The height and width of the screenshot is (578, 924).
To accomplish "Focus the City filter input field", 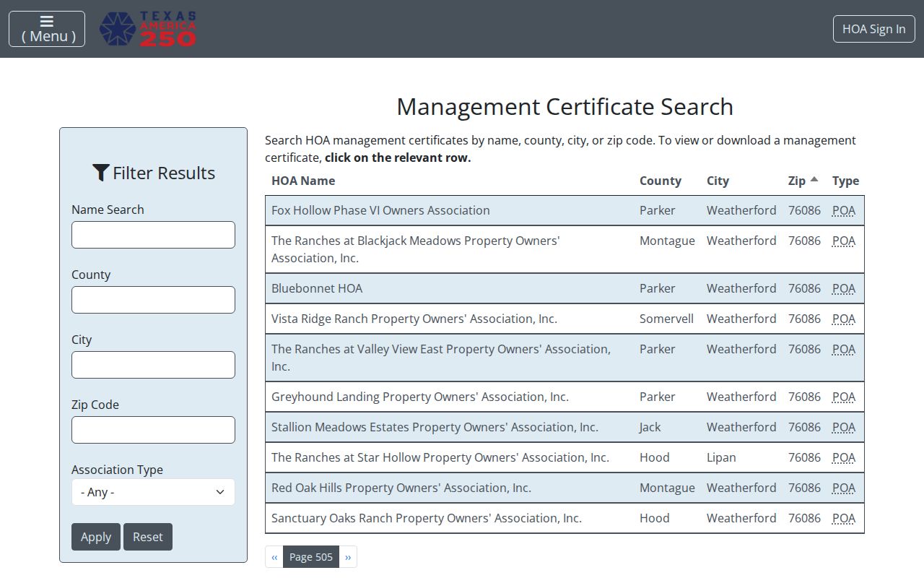I will (153, 365).
